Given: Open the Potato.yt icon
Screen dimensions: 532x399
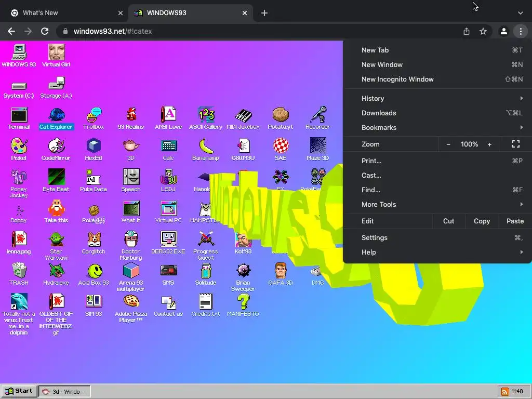Looking at the screenshot, I should 280,118.
